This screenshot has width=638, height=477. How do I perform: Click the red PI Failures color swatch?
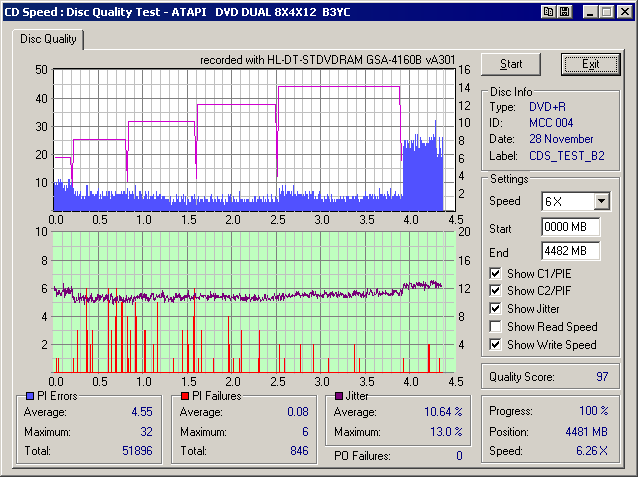[185, 396]
